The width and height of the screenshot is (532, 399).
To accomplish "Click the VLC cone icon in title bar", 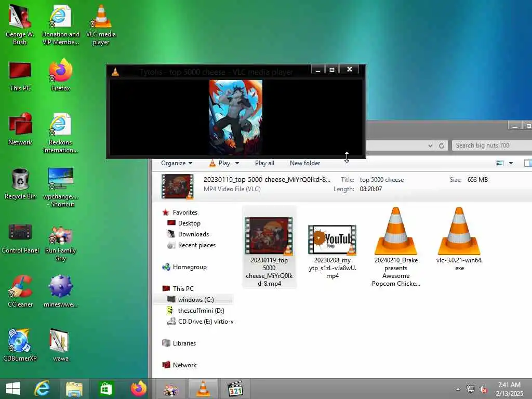I will (115, 72).
